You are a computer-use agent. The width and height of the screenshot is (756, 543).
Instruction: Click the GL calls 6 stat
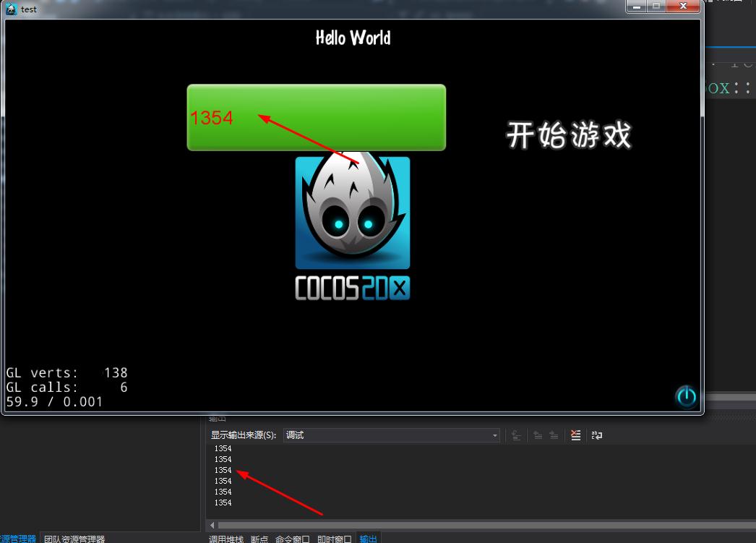[x=67, y=388]
